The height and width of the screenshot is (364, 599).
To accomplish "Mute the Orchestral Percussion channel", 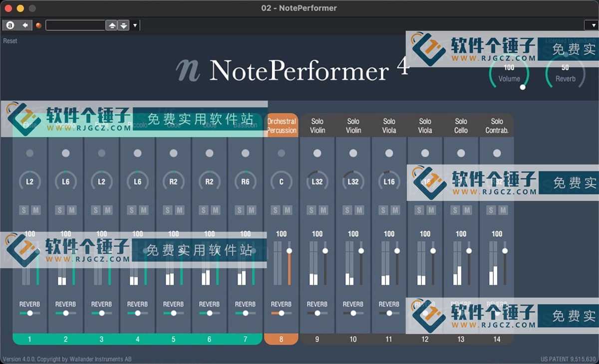I will pos(287,210).
